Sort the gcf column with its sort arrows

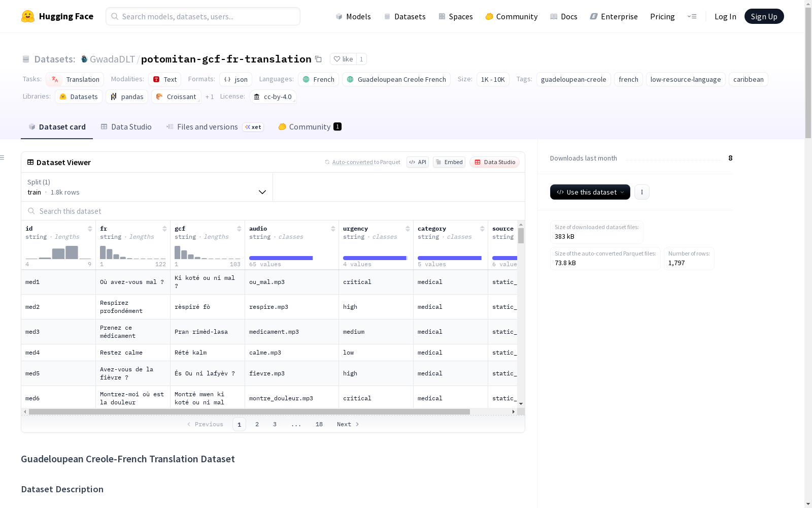pos(239,229)
